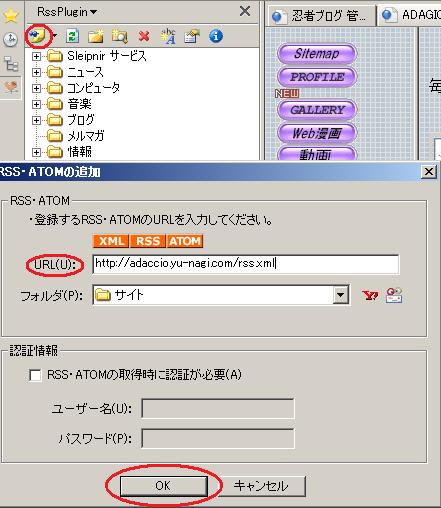
Task: Click the 動画 button on webpage
Action: coord(316,153)
